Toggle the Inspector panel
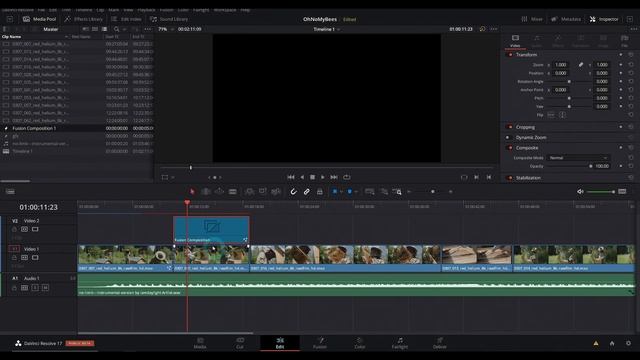 [604, 19]
